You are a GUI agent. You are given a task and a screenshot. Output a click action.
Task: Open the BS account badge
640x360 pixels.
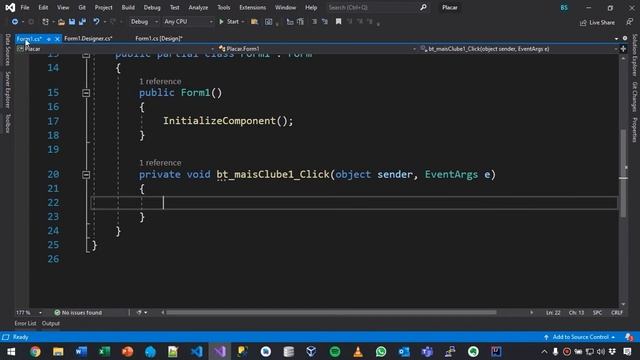point(564,7)
